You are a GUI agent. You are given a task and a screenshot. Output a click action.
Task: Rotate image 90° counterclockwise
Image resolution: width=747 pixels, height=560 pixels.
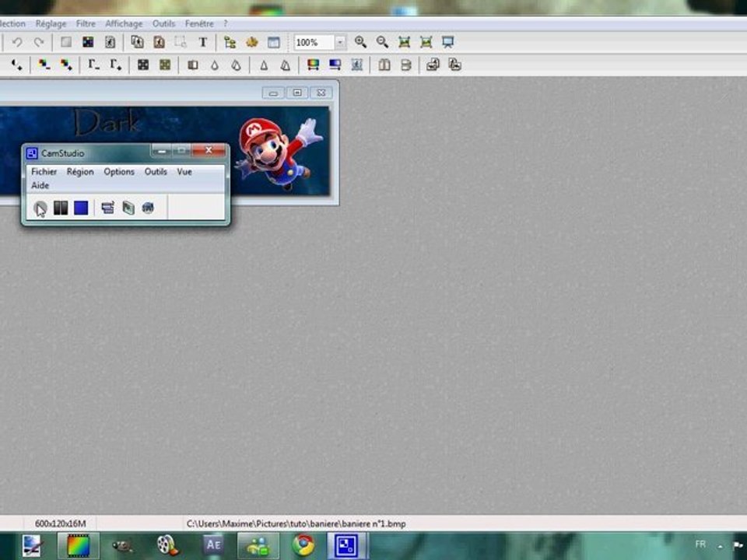coord(433,65)
